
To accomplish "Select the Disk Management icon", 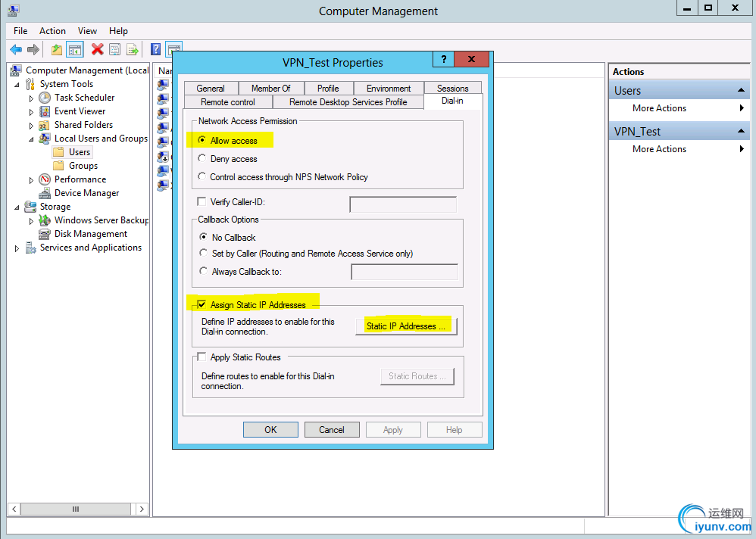I will coord(45,234).
